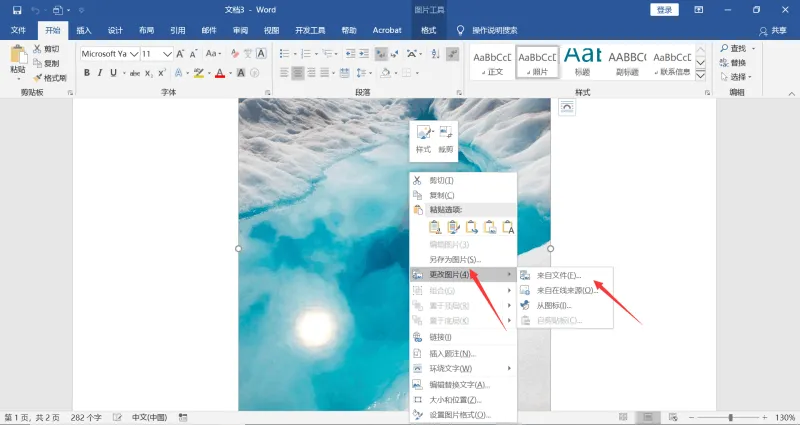Click the Save icon in title bar
The width and height of the screenshot is (800, 425).
[x=17, y=10]
